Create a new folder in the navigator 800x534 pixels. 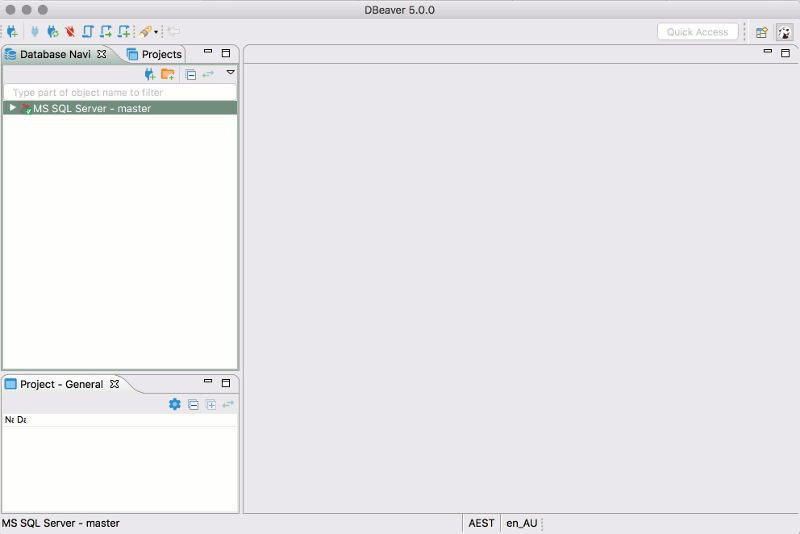tap(168, 74)
